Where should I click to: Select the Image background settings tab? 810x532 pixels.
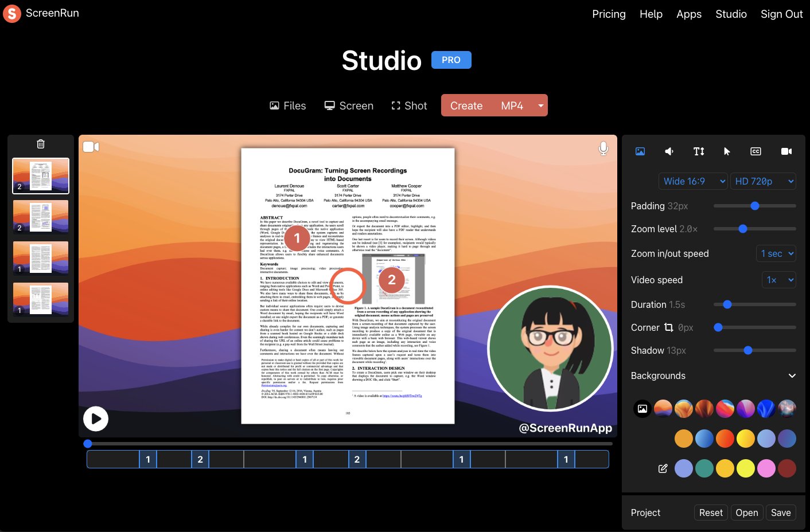point(640,151)
